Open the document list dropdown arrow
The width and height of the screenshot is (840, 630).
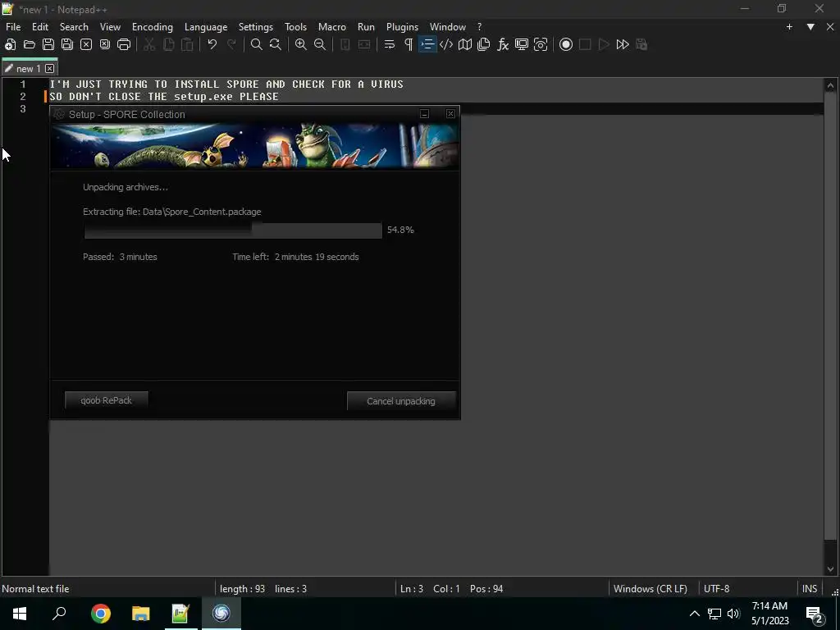click(x=810, y=27)
